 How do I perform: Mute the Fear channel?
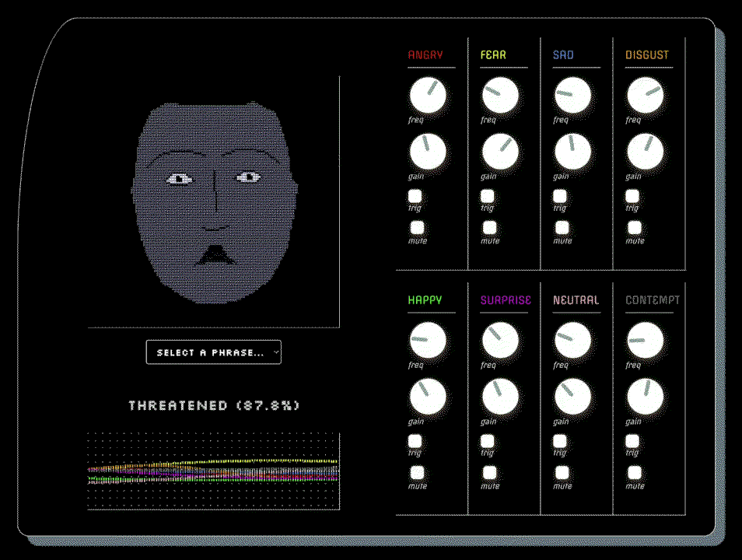pos(489,228)
